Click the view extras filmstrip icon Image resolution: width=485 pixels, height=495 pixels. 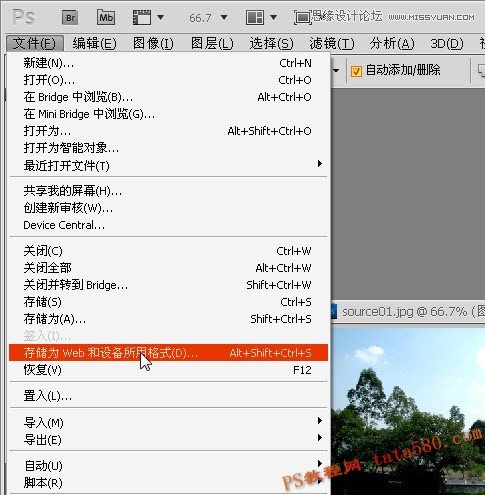coord(142,17)
